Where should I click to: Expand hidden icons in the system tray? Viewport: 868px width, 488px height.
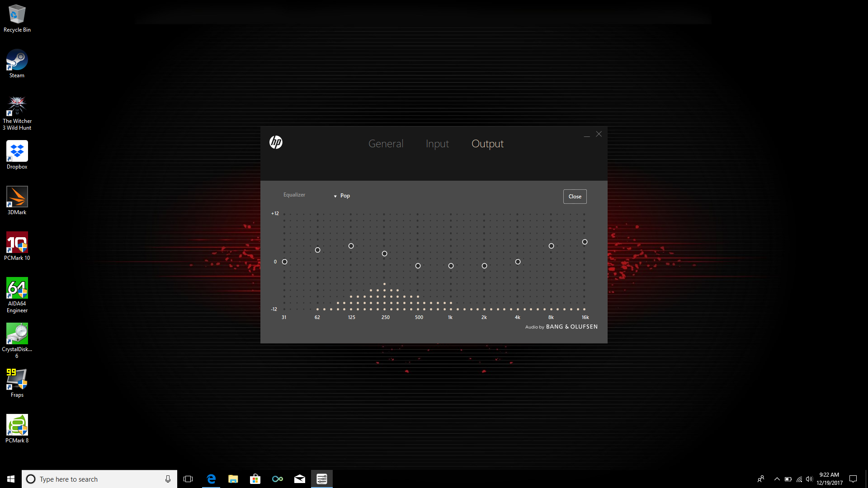click(776, 479)
